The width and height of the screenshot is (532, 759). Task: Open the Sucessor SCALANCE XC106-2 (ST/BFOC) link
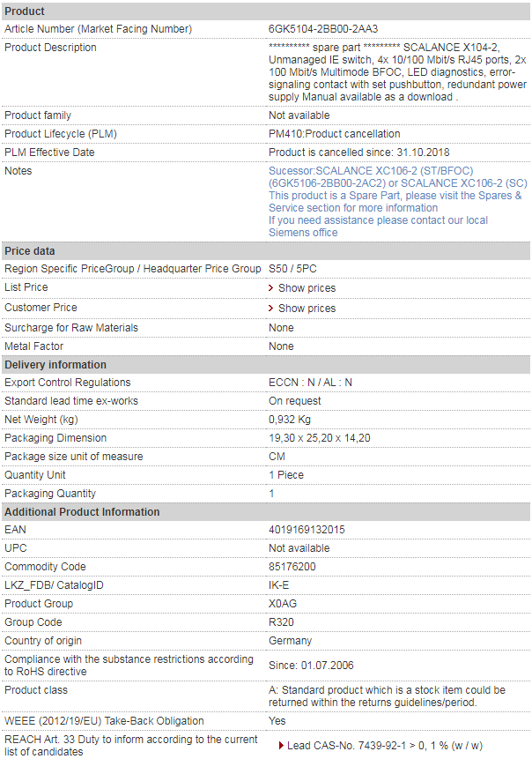click(371, 171)
